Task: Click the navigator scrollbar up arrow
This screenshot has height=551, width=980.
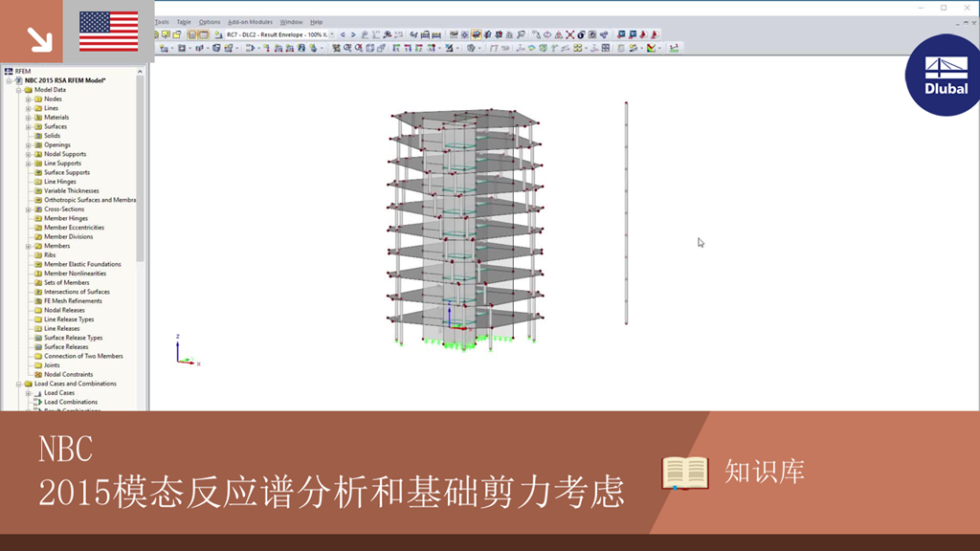Action: point(140,71)
